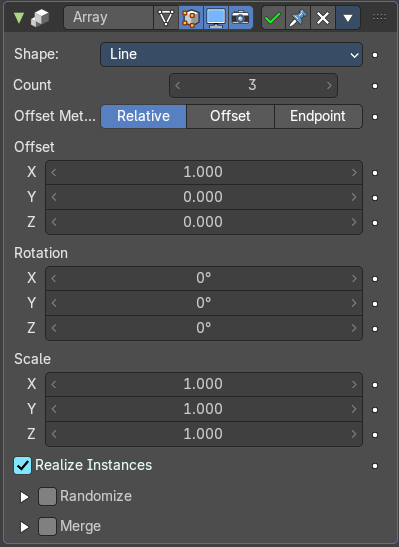Click Scale X value field
The height and width of the screenshot is (547, 399).
point(204,384)
